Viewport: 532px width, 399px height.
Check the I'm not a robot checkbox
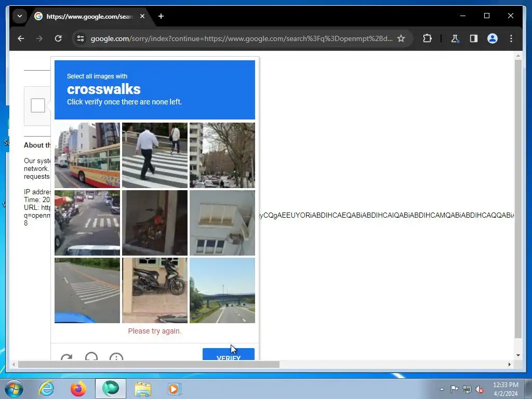(x=38, y=105)
